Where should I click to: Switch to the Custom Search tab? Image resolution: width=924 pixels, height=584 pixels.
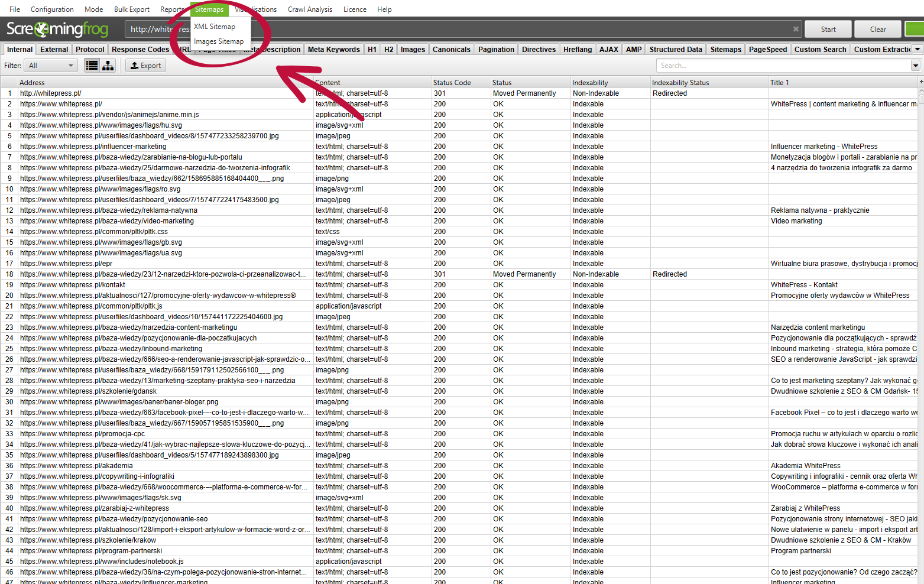point(820,49)
